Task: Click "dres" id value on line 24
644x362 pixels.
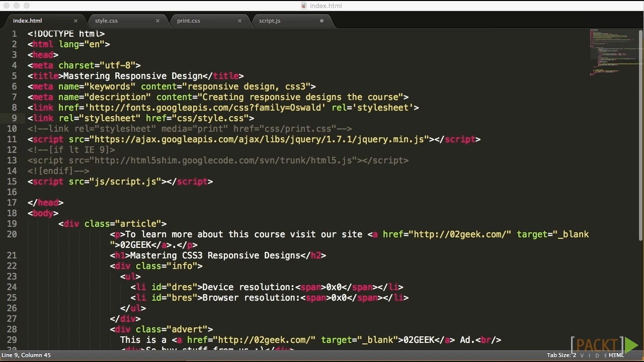Action: click(x=182, y=287)
